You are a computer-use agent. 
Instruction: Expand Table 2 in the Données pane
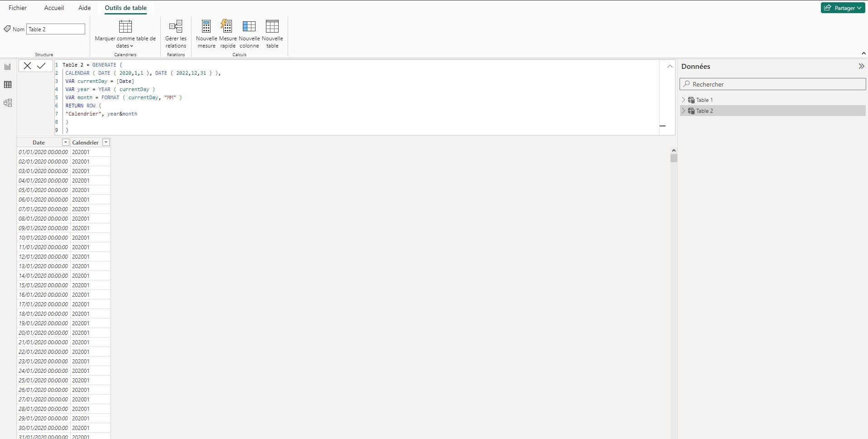click(x=684, y=111)
